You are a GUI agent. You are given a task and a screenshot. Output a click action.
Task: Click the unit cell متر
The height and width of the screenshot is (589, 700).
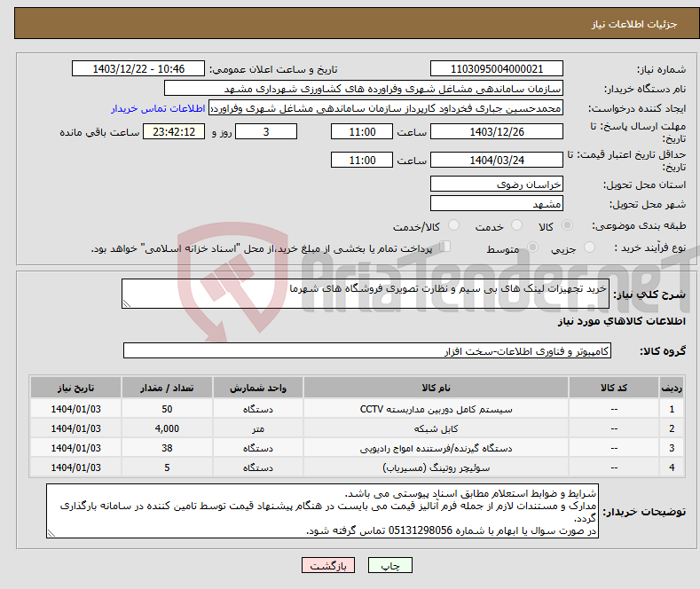[x=258, y=428]
